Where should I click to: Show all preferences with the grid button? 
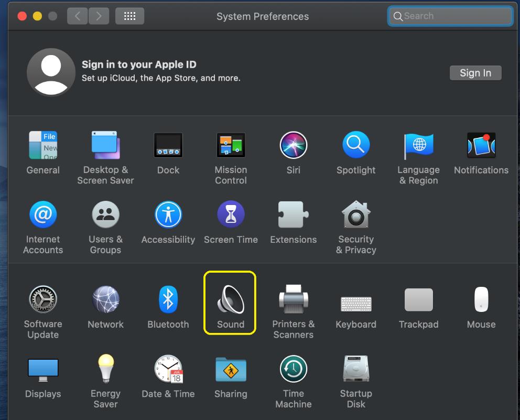click(129, 16)
